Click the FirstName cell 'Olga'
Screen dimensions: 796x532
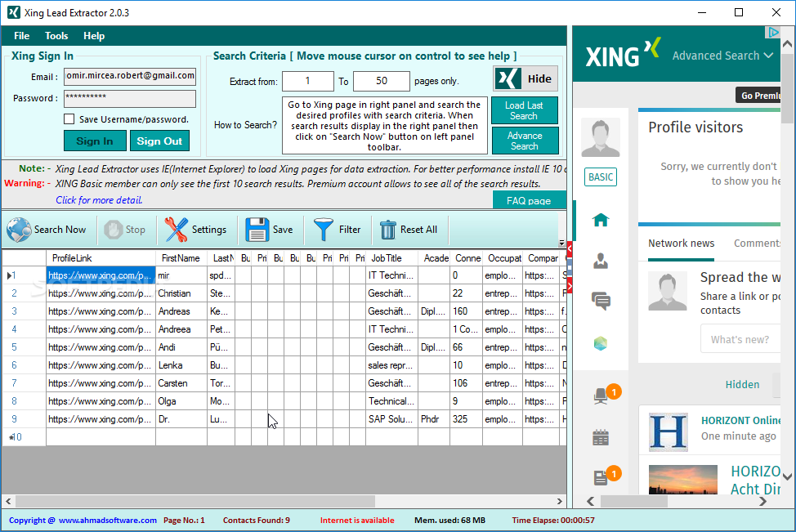[181, 401]
